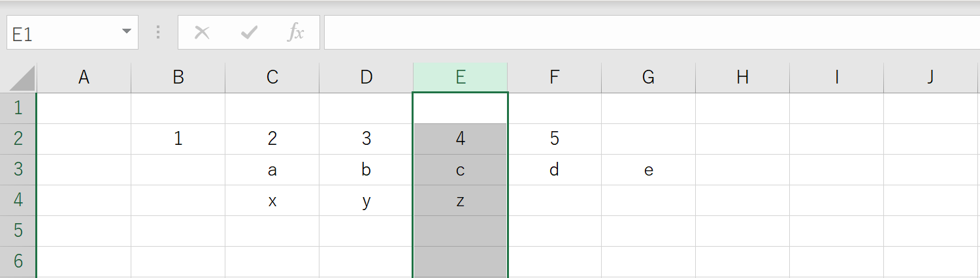Open the Name Box dropdown arrow
980x278 pixels.
pyautogui.click(x=127, y=33)
